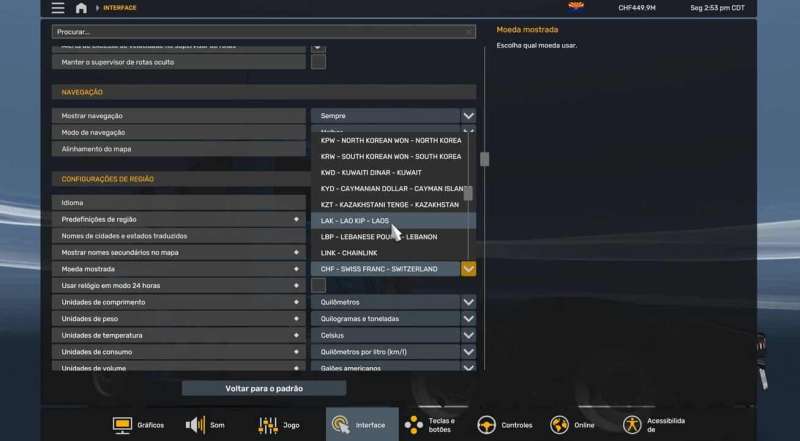Click the INTERFACE breadcrumb label
The height and width of the screenshot is (441, 800).
120,8
